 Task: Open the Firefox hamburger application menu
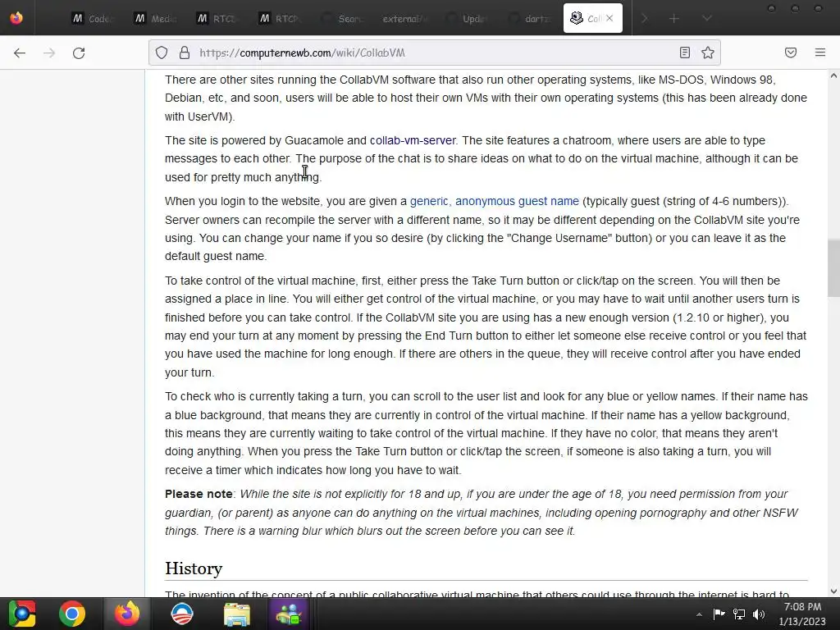click(x=820, y=52)
